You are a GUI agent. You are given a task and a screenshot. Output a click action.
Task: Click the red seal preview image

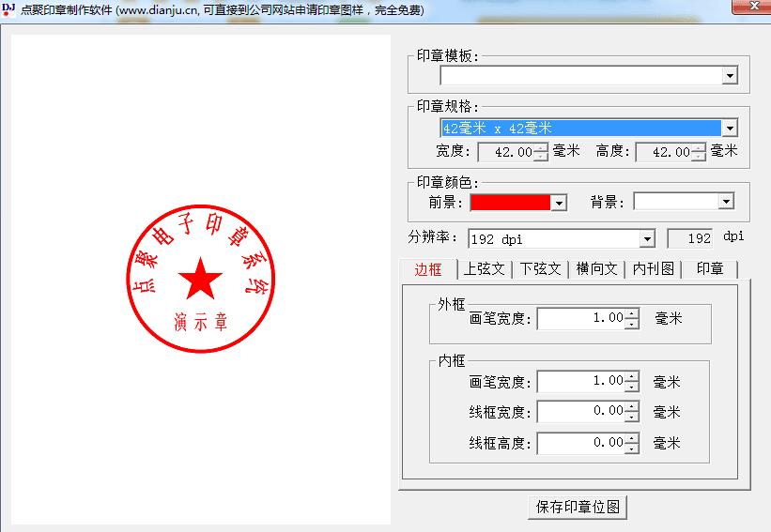200,280
